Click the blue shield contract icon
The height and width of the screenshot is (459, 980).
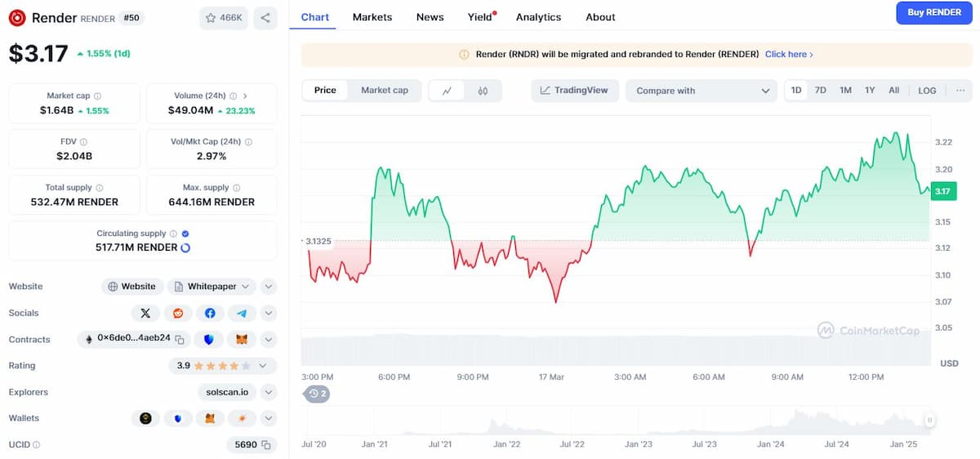[x=209, y=339]
